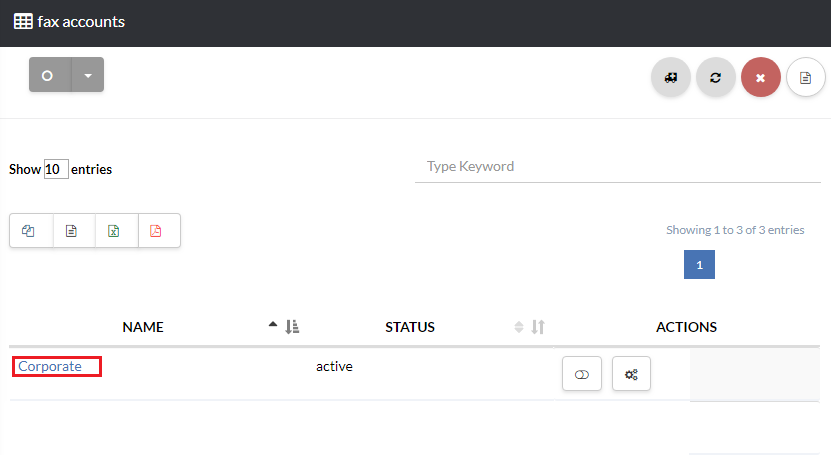Click the white document icon button
Viewport: 832px width, 474px height.
[806, 77]
